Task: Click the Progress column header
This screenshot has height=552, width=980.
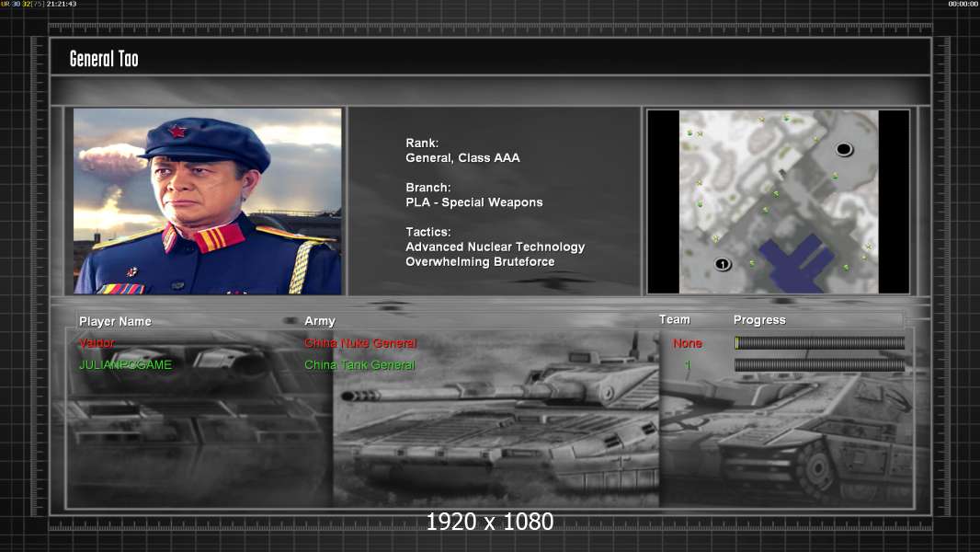Action: tap(759, 320)
